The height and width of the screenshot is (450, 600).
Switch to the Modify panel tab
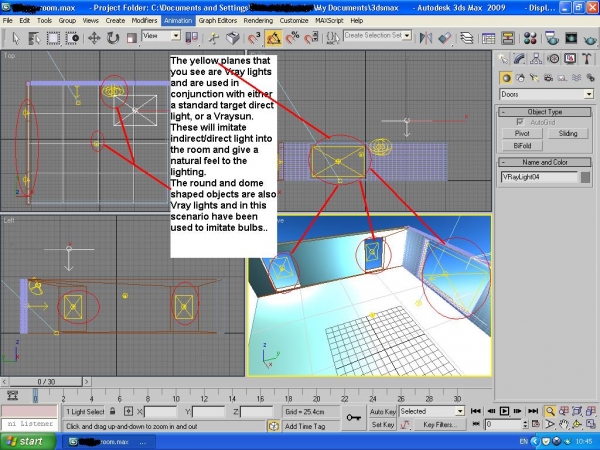tap(519, 59)
